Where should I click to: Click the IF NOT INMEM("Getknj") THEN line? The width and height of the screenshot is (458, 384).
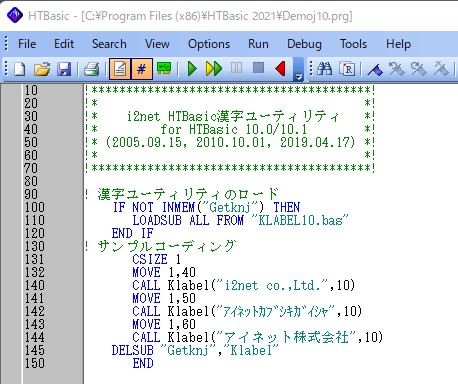(206, 207)
